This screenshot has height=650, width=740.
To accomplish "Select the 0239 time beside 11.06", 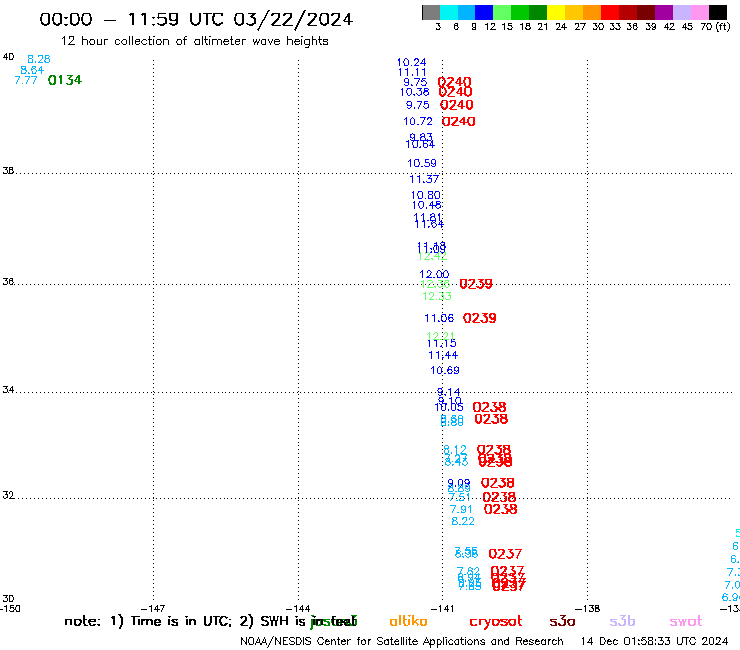I will (479, 318).
